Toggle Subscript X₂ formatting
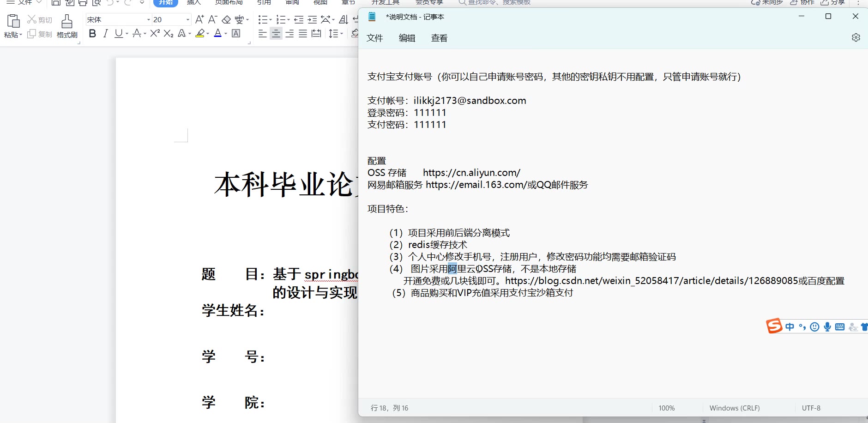The height and width of the screenshot is (423, 868). click(x=169, y=33)
